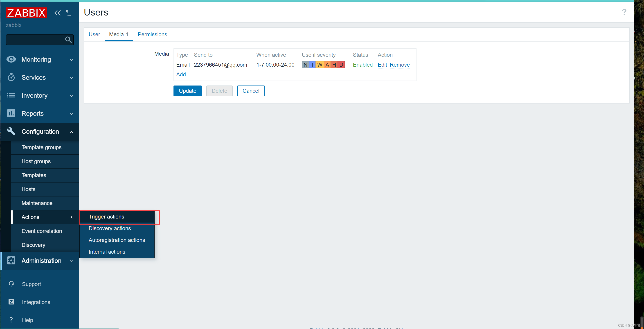Image resolution: width=644 pixels, height=329 pixels.
Task: Click the Reports bar chart icon
Action: (x=11, y=113)
